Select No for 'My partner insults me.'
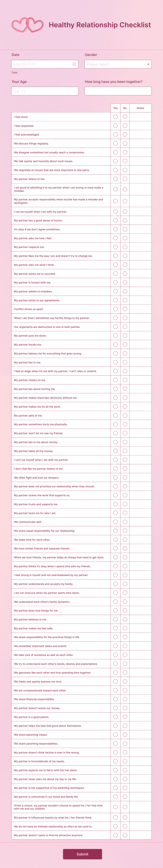163x868 pixels. (x=125, y=344)
